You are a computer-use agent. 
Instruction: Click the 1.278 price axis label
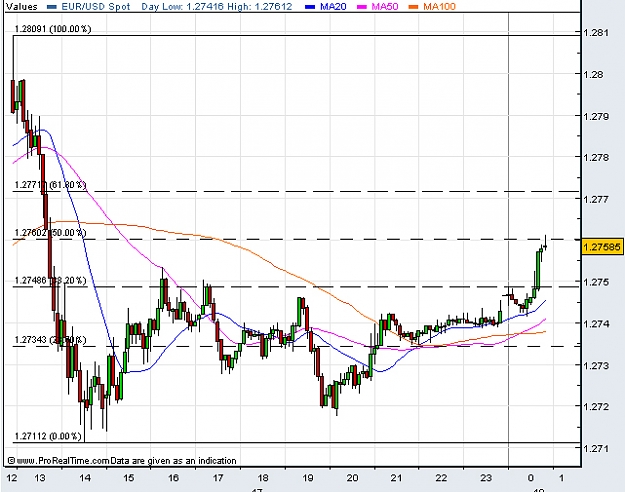(x=596, y=157)
